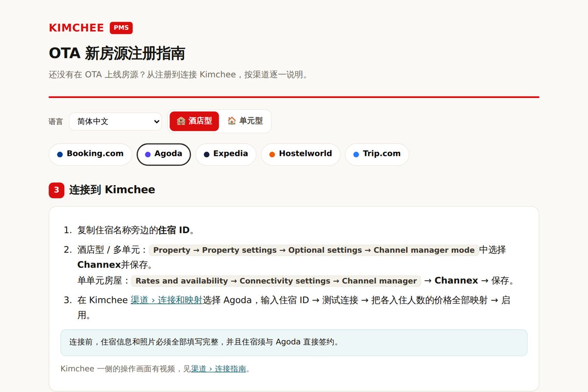Click the bold 住宿 ID text

[x=173, y=230]
